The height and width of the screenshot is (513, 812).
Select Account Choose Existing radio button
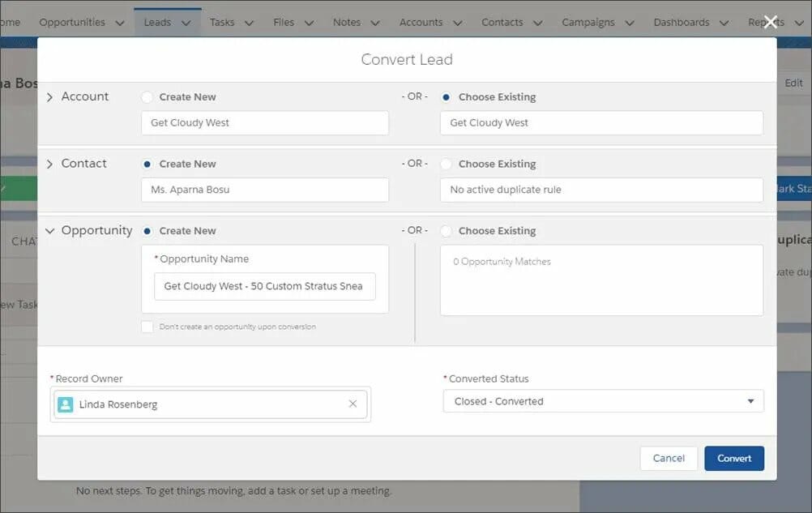[x=446, y=96]
